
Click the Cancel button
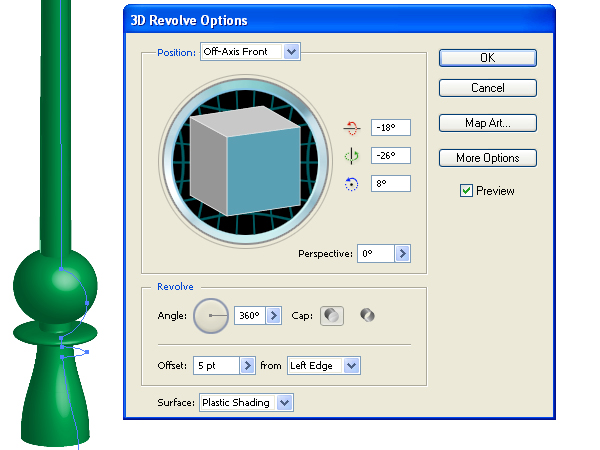click(488, 88)
